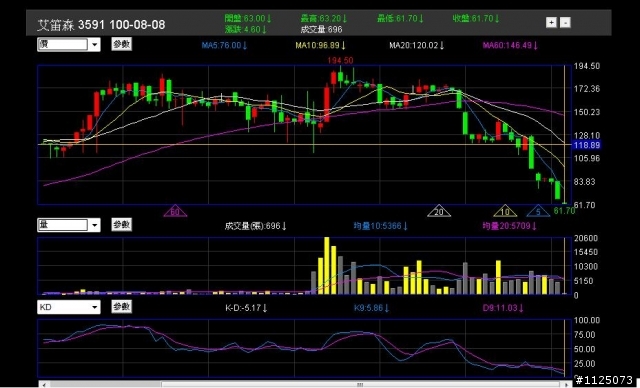Click the MA10 triangle marker
640x388 pixels.
coord(505,211)
